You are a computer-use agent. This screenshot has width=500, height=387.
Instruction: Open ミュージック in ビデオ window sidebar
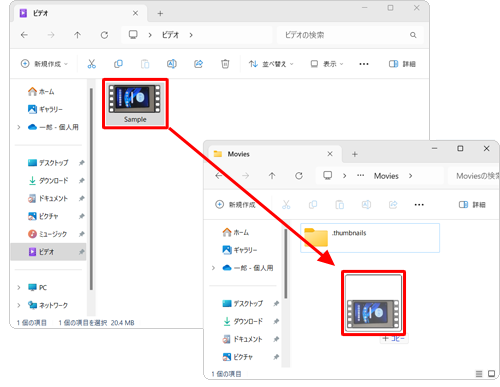pos(48,234)
